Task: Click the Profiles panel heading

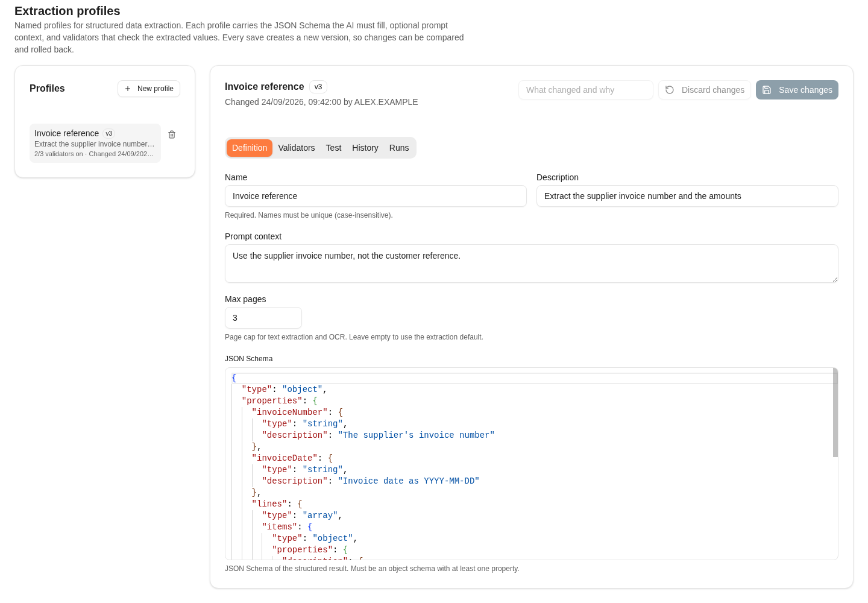Action: point(47,89)
